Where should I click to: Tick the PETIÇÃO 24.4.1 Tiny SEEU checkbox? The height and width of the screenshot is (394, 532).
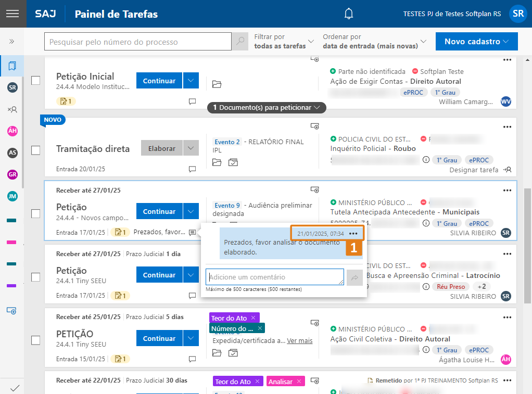pyautogui.click(x=35, y=340)
